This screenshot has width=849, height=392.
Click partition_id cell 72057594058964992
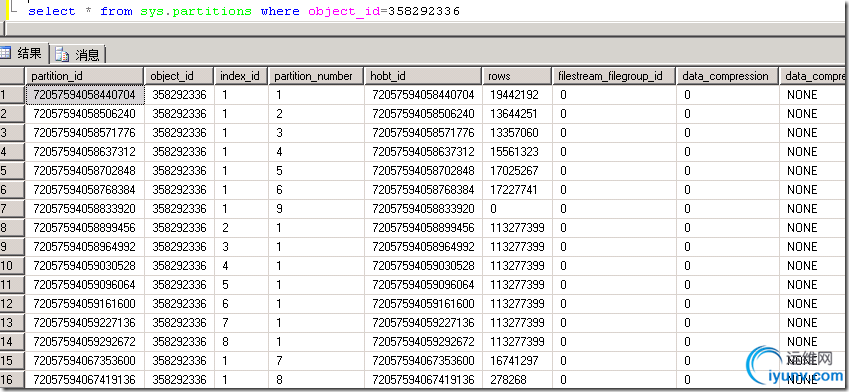pyautogui.click(x=84, y=247)
